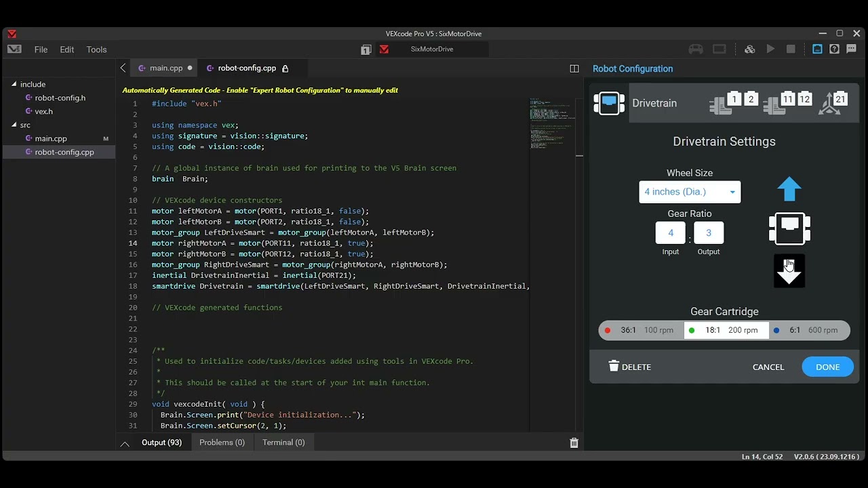Open robot-config.h in the file tree
The width and height of the screenshot is (868, 488).
60,98
